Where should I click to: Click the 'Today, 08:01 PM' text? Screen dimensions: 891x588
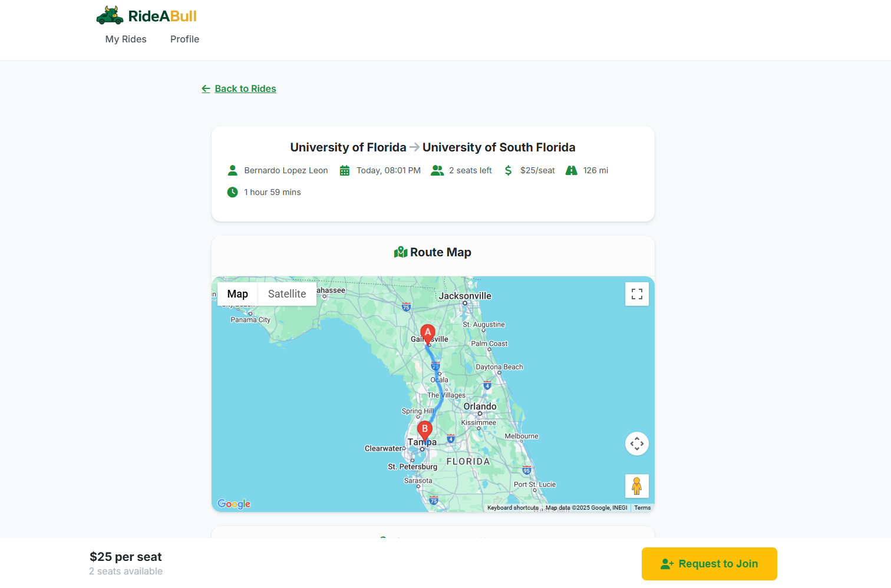[x=388, y=170]
